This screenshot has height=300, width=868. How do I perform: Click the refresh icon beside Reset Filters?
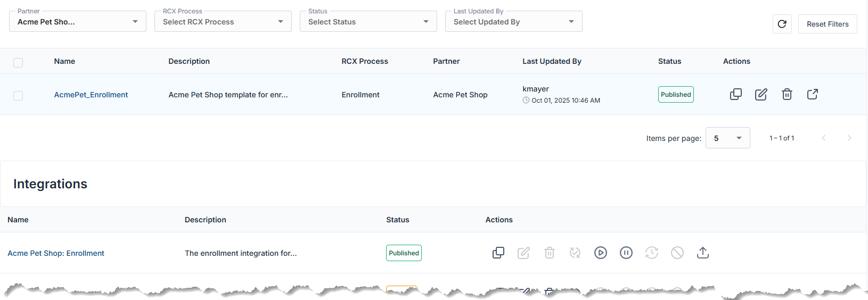782,24
